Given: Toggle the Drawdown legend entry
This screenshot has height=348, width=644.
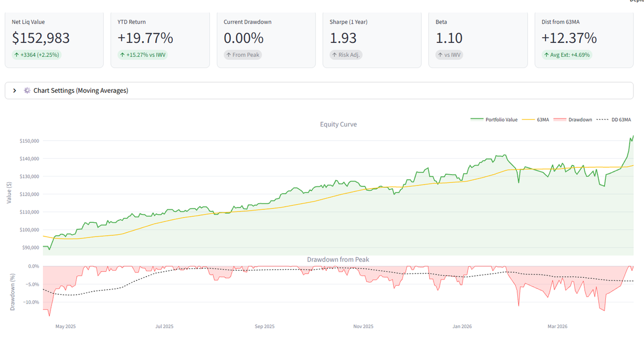Looking at the screenshot, I should click(573, 120).
